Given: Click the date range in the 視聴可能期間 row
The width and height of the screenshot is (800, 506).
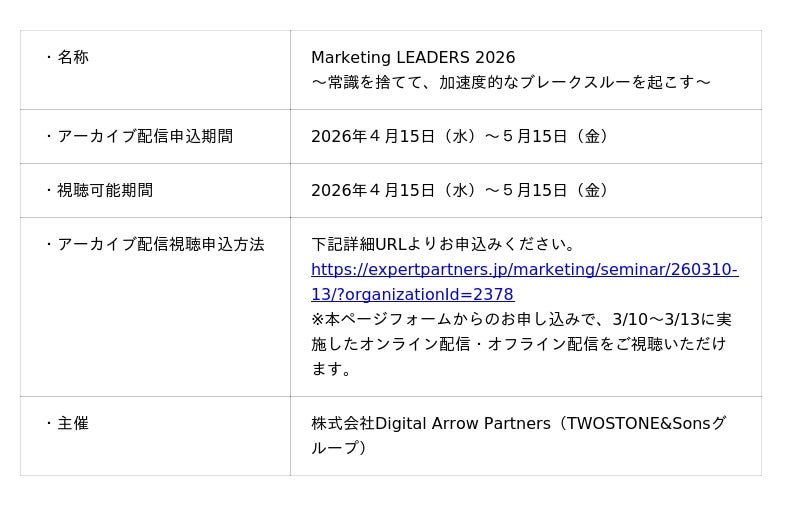Looking at the screenshot, I should [x=461, y=190].
